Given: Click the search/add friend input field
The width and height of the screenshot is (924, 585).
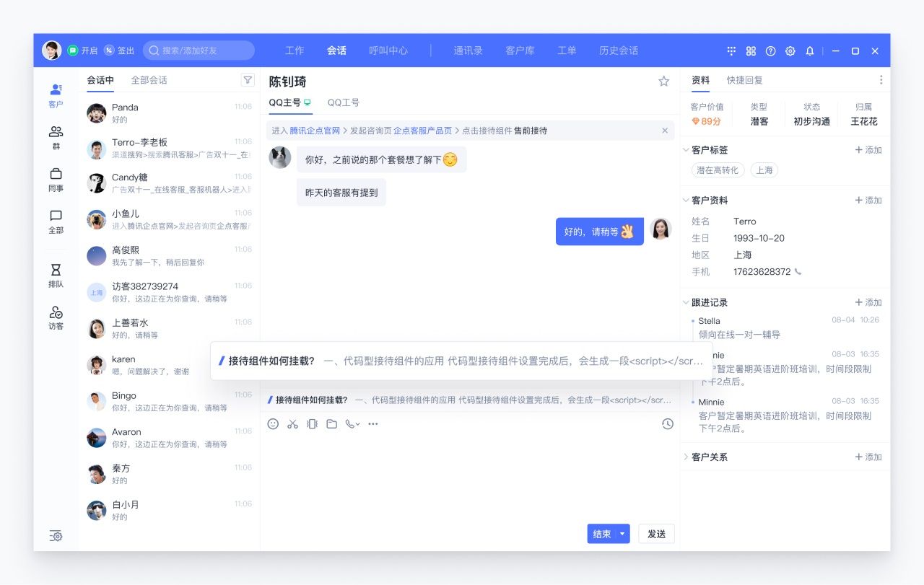Looking at the screenshot, I should pyautogui.click(x=199, y=50).
